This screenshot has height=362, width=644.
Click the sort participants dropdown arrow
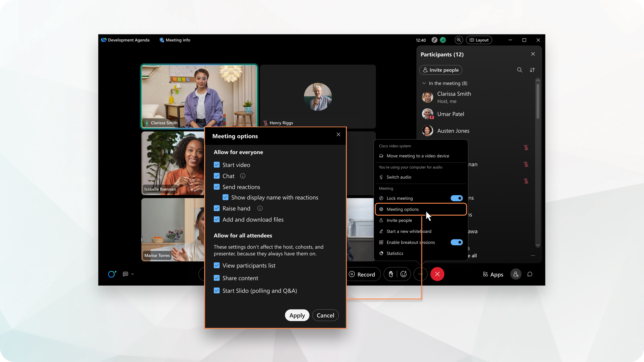[x=533, y=70]
